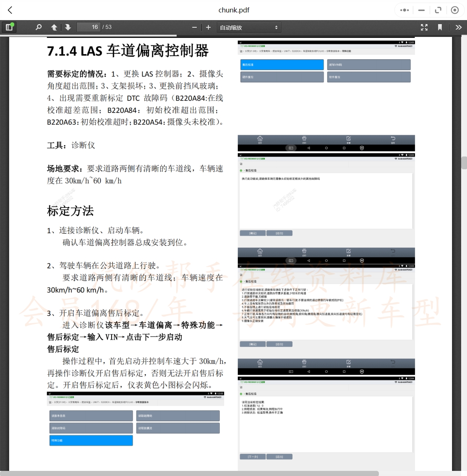Select the highlighted 特殊功能 button
Screen dimensions: 467x476
[91, 440]
